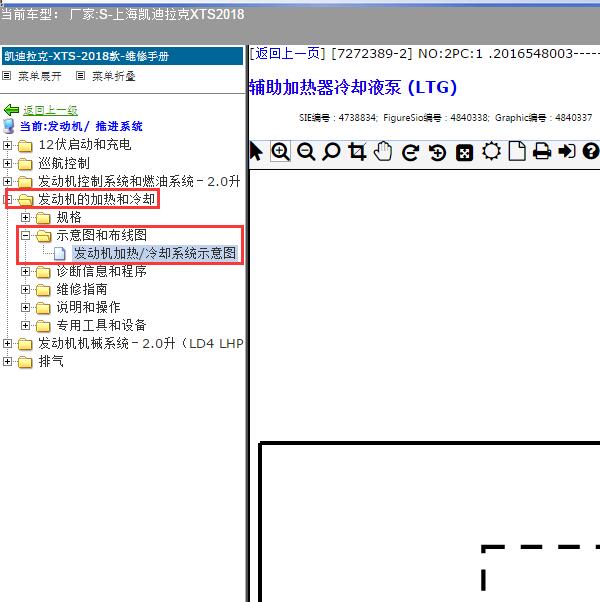Click the [返回上一页] link
The image size is (600, 602).
[288, 53]
